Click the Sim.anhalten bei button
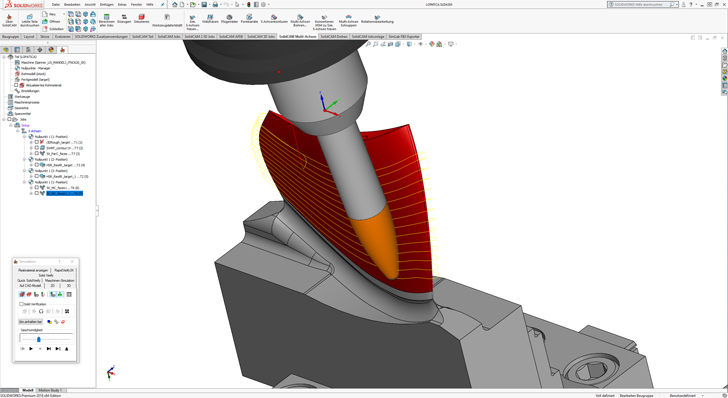The width and height of the screenshot is (728, 398). click(30, 321)
